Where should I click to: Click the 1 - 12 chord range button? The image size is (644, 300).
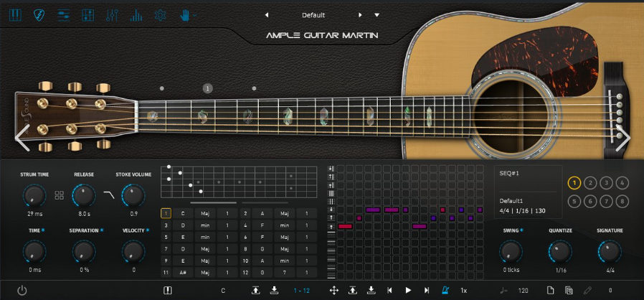pos(301,291)
